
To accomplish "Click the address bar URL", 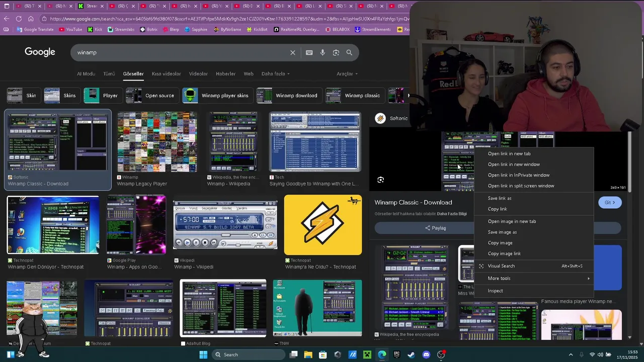I will 229,19.
